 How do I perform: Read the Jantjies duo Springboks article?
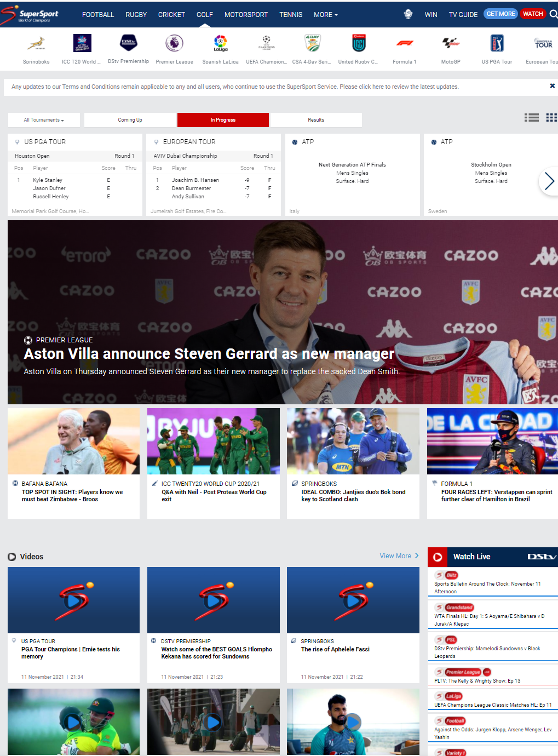pos(353,496)
